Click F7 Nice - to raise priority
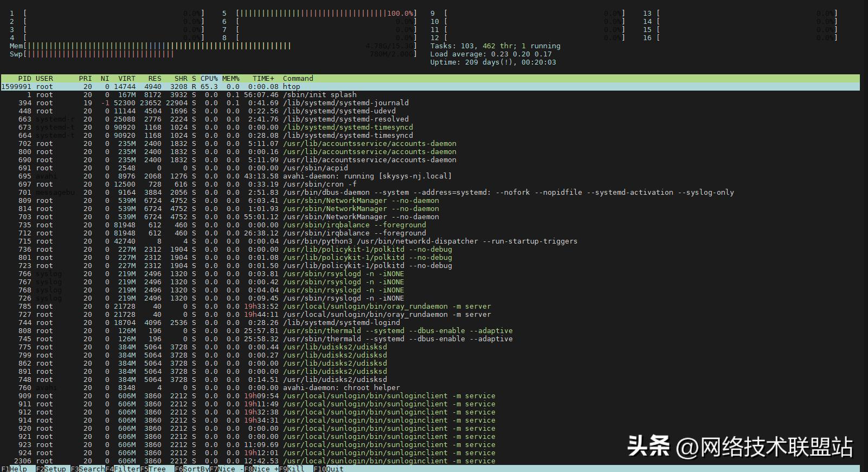This screenshot has width=868, height=472. 227,469
